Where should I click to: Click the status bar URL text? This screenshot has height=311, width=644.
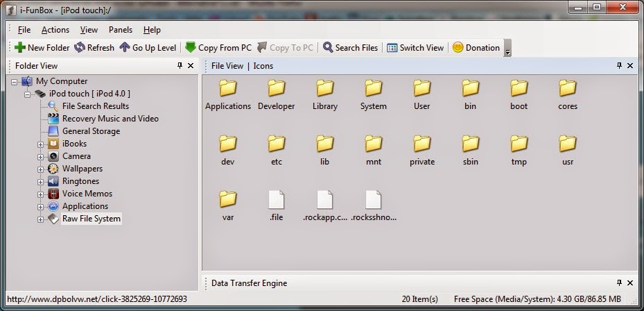click(x=97, y=299)
